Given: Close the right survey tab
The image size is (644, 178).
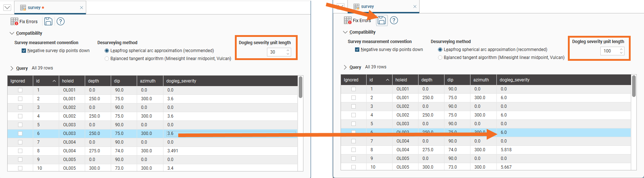Looking at the screenshot, I should (415, 7).
